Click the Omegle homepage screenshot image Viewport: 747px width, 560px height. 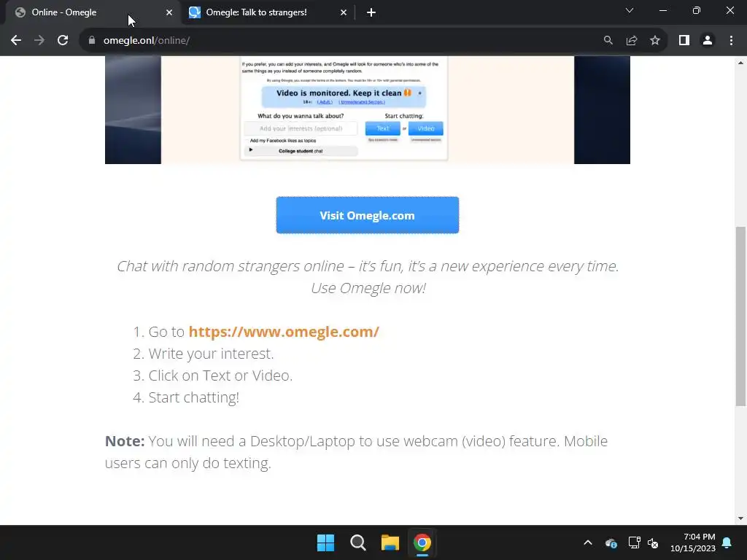(368, 110)
